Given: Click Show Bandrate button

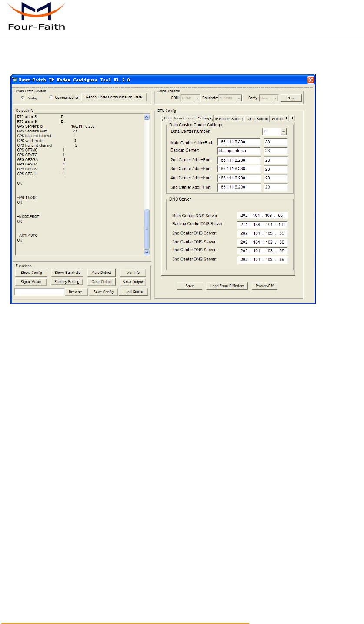Looking at the screenshot, I should coord(67,273).
